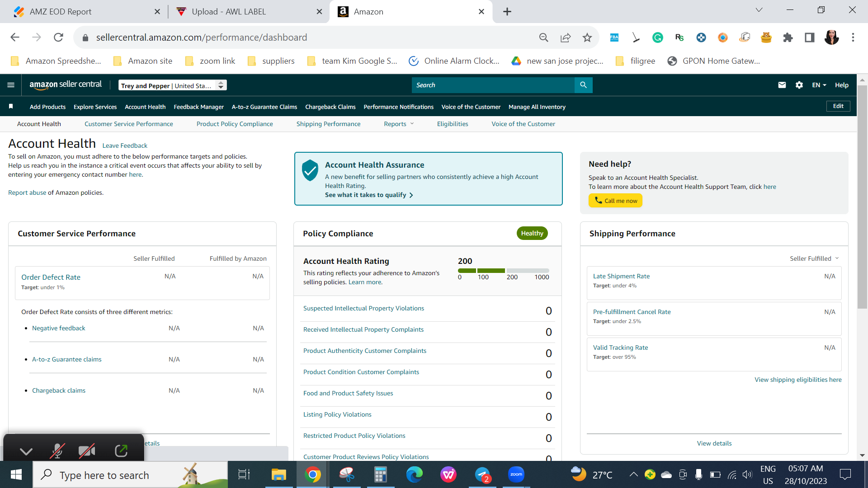The width and height of the screenshot is (868, 488).
Task: Open the EN language dropdown
Action: click(x=819, y=85)
